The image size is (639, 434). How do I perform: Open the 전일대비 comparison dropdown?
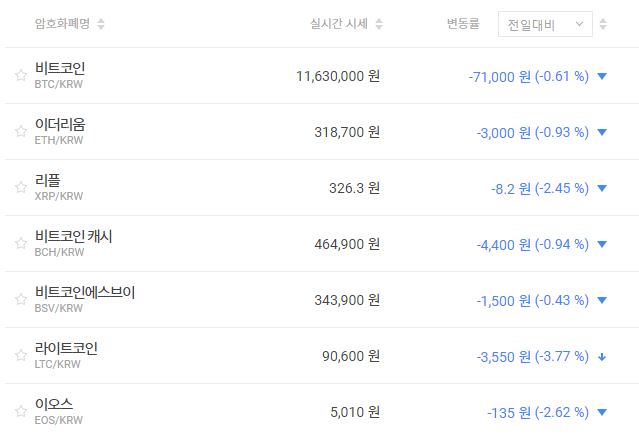(545, 24)
